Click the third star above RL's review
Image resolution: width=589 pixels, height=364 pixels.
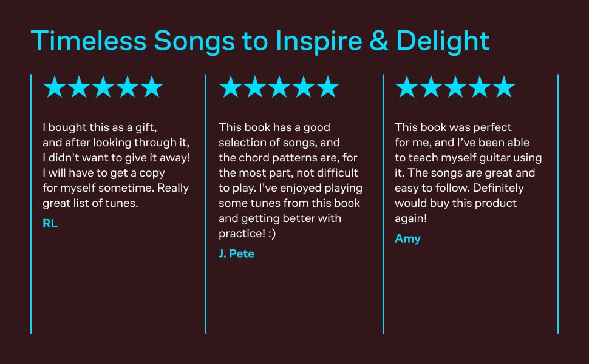coord(103,87)
